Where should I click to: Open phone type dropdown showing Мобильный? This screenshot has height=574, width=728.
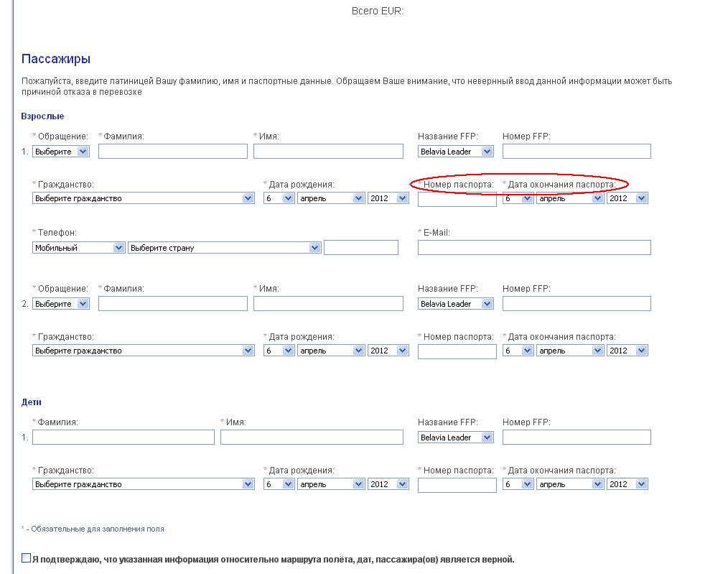pyautogui.click(x=79, y=248)
